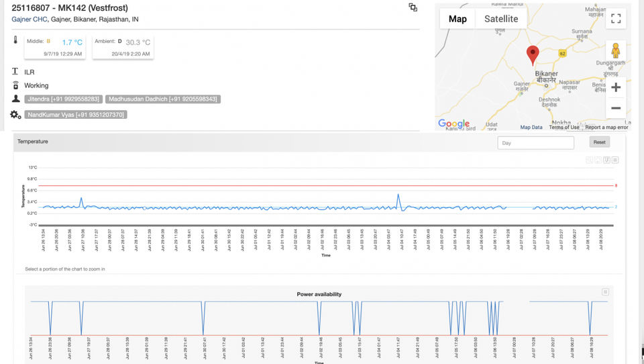Screen dimensions: 644x364
Task: Open the Madhusudan Dadhich contact tag
Action: (162, 99)
